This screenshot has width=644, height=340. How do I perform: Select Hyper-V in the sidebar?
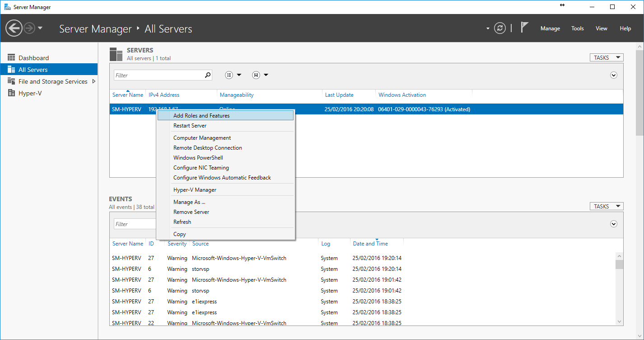click(49, 93)
